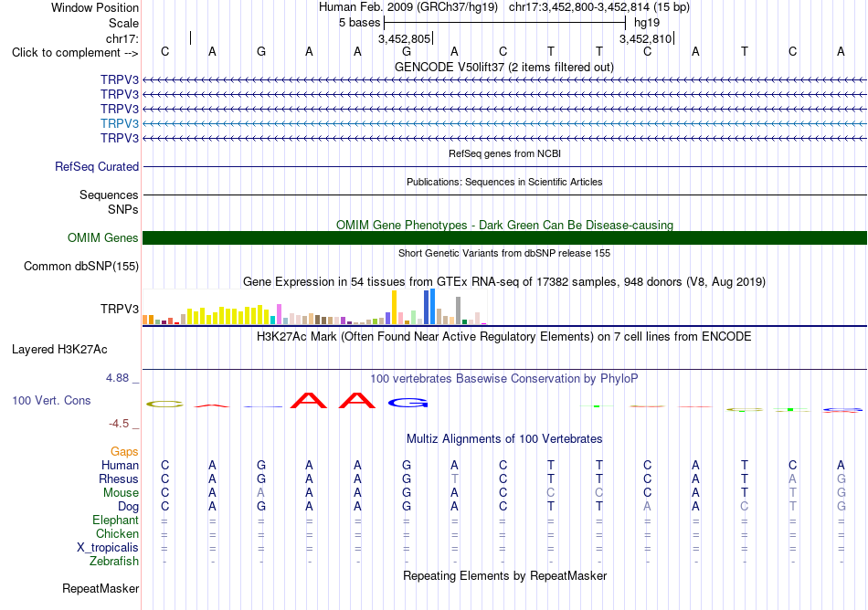Open GENCODE V50lift37 track title
Viewport: 868px width, 610px height.
coord(504,67)
